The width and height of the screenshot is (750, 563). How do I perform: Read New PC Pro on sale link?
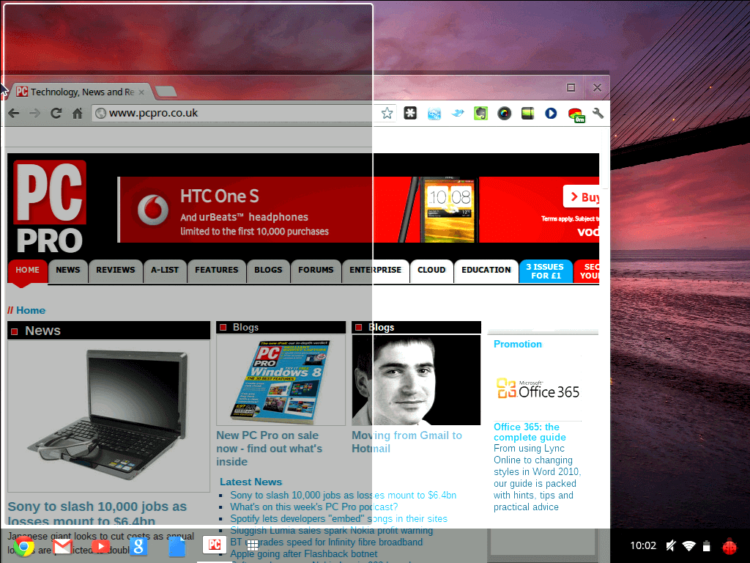point(269,449)
